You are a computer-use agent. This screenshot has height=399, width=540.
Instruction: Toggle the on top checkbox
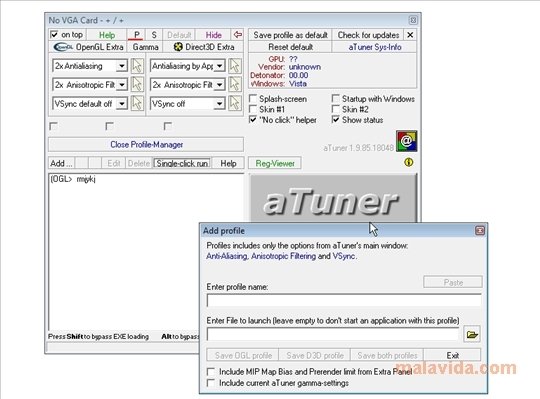(54, 34)
